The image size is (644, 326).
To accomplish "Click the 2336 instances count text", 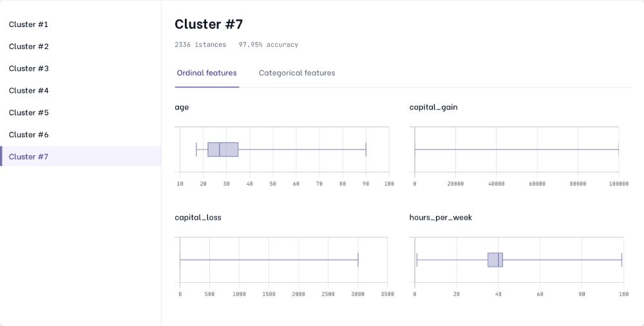I will [x=200, y=45].
